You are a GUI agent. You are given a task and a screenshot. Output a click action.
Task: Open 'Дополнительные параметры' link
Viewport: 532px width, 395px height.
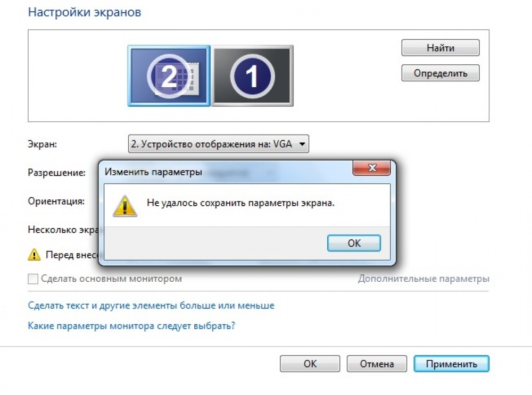tap(423, 279)
